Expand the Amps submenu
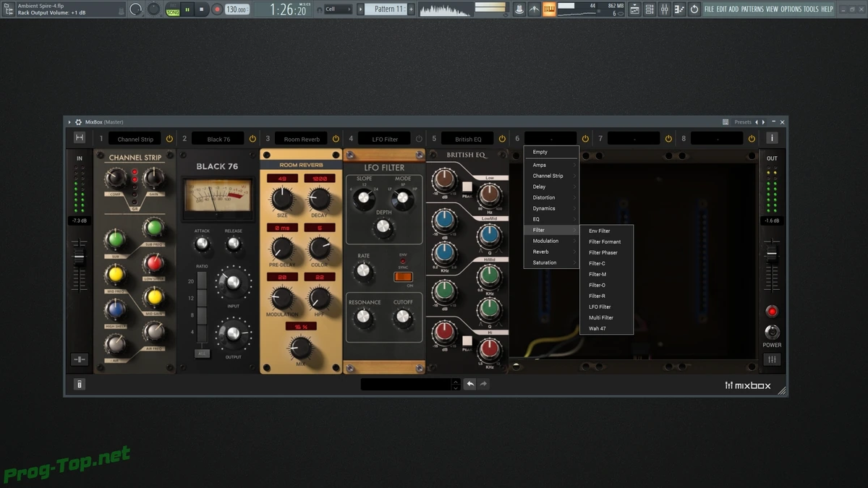 [x=551, y=165]
